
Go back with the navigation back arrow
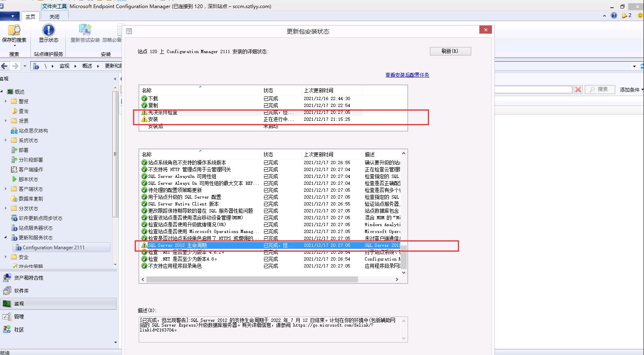4,66
